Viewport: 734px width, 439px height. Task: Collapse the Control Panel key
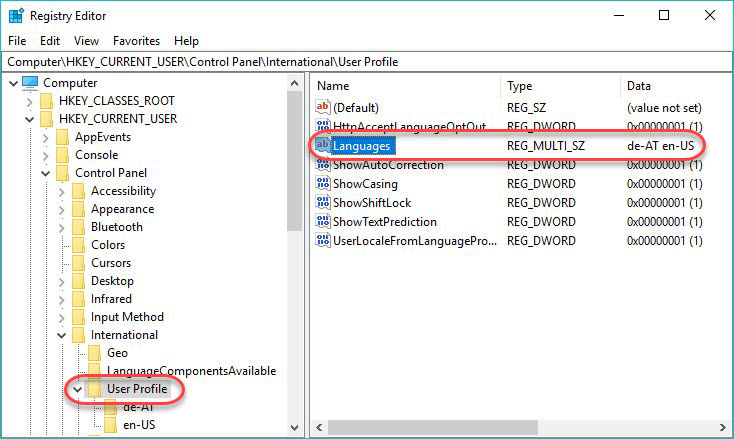45,174
